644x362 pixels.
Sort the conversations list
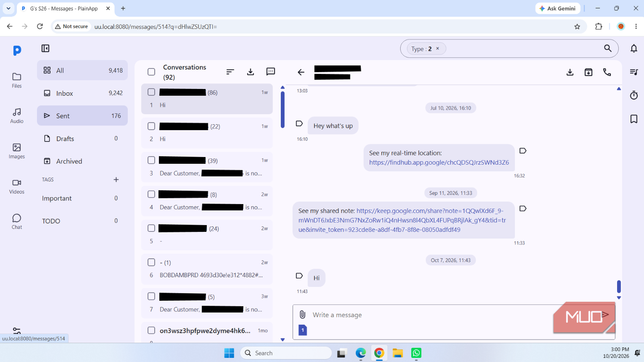(230, 72)
